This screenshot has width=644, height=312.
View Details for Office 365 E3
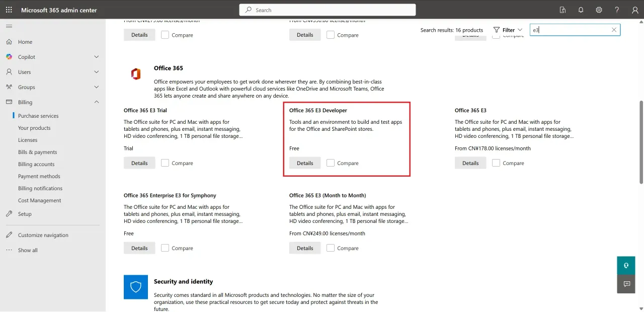(x=470, y=163)
